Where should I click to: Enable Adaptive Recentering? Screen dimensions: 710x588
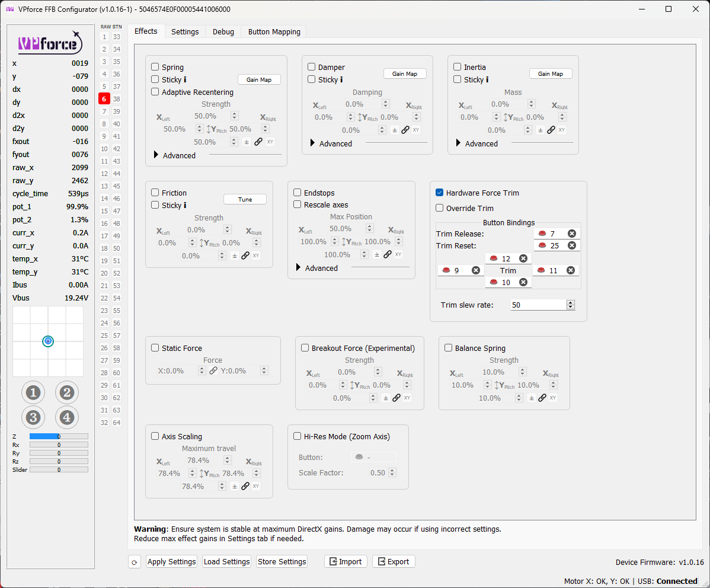pos(155,92)
